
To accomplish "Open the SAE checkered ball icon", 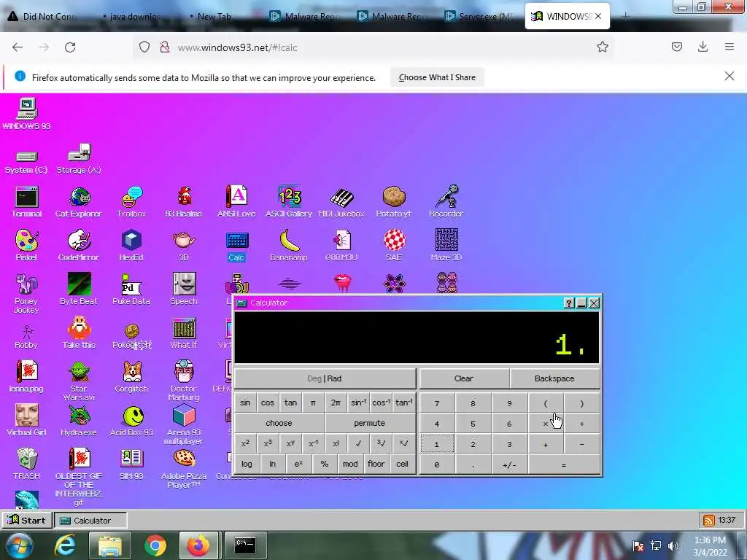I will tap(394, 245).
